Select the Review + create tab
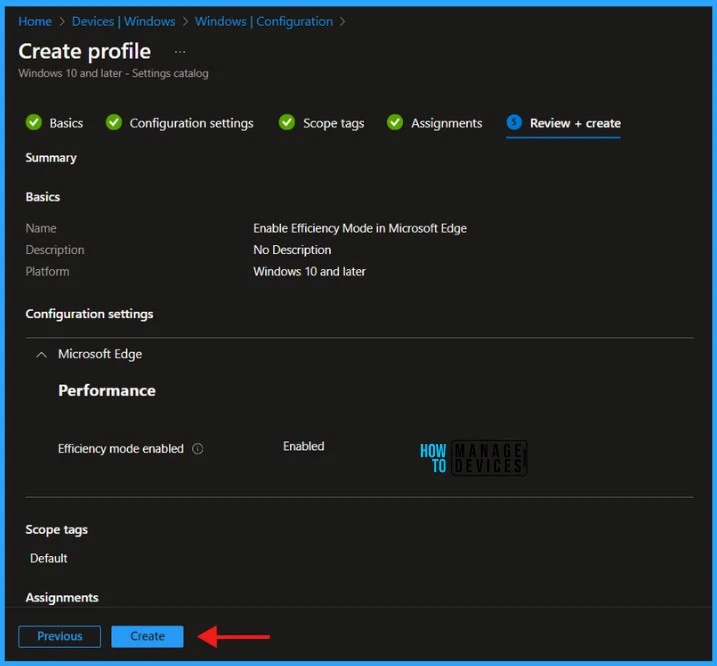 pos(575,123)
